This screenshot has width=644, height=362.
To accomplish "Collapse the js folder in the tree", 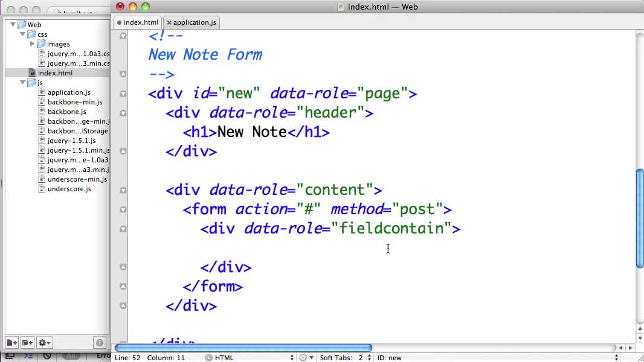I will tap(22, 83).
